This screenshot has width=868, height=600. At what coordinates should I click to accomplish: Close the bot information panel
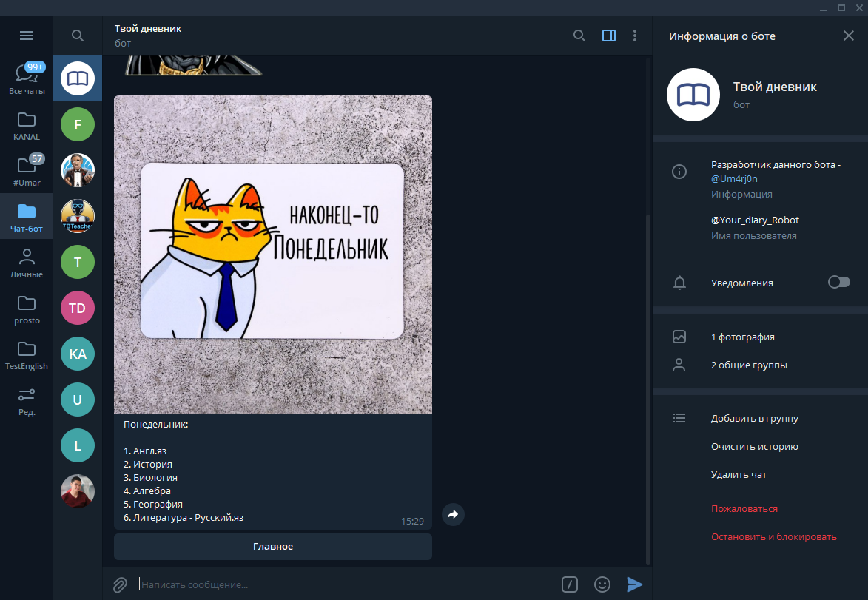pos(848,36)
